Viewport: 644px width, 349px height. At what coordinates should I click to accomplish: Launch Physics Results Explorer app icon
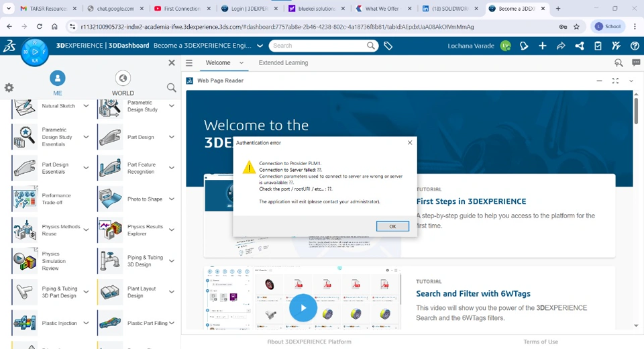click(x=110, y=230)
